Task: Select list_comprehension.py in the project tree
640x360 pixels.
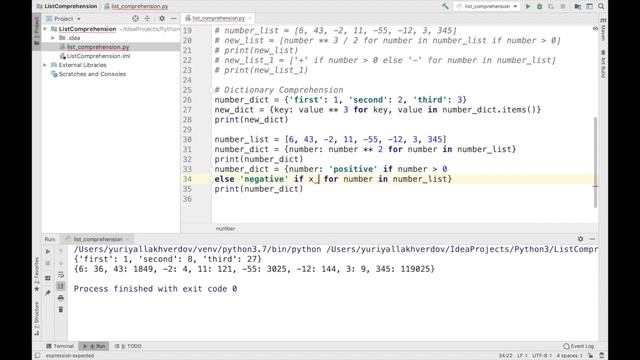Action: tap(98, 47)
